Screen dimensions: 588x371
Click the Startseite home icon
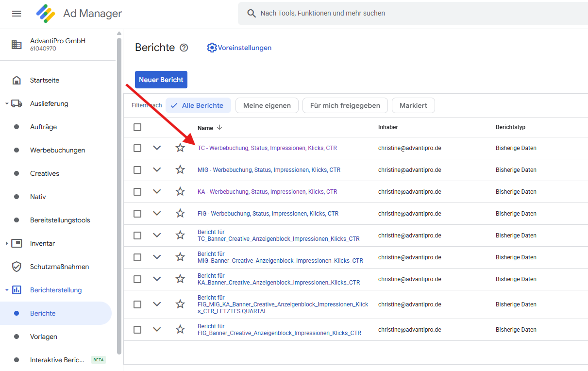click(x=17, y=80)
